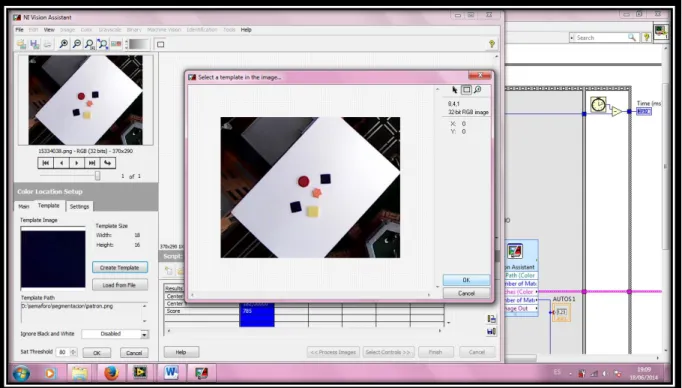This screenshot has width=682, height=388.
Task: Click the save results icon beside results table
Action: click(x=491, y=331)
